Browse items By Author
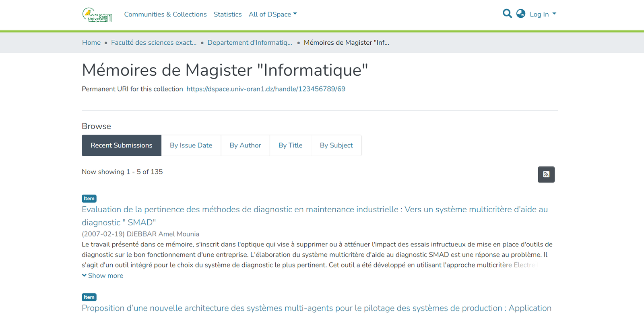This screenshot has width=644, height=313. click(x=245, y=145)
